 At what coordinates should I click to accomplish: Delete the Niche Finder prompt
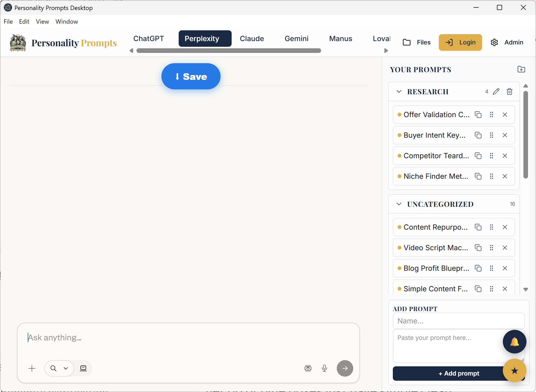click(x=505, y=176)
